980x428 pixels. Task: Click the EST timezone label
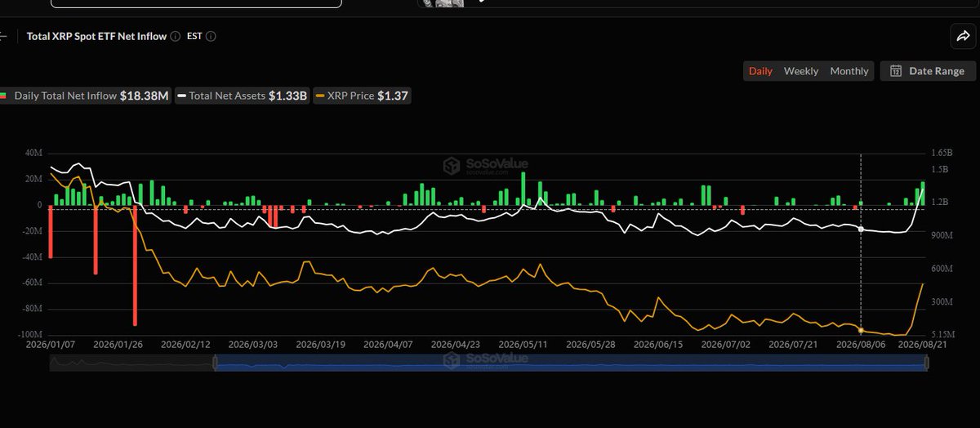pos(195,37)
